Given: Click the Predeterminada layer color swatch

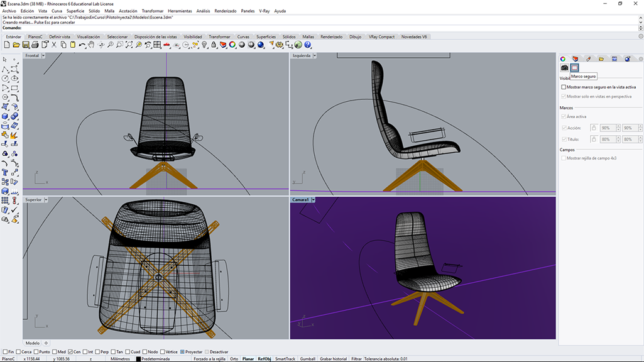Looking at the screenshot, I should 138,359.
